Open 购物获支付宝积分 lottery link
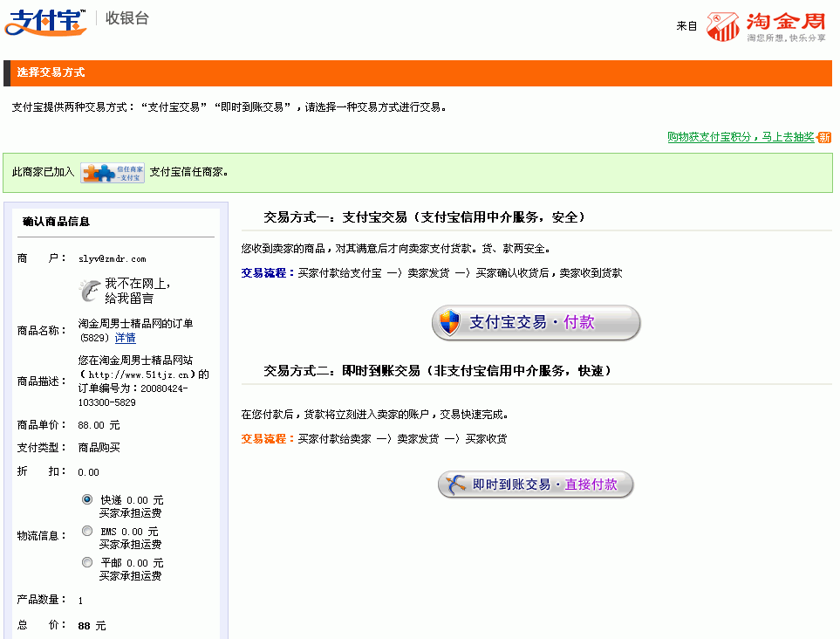Image resolution: width=840 pixels, height=639 pixels. pos(741,137)
